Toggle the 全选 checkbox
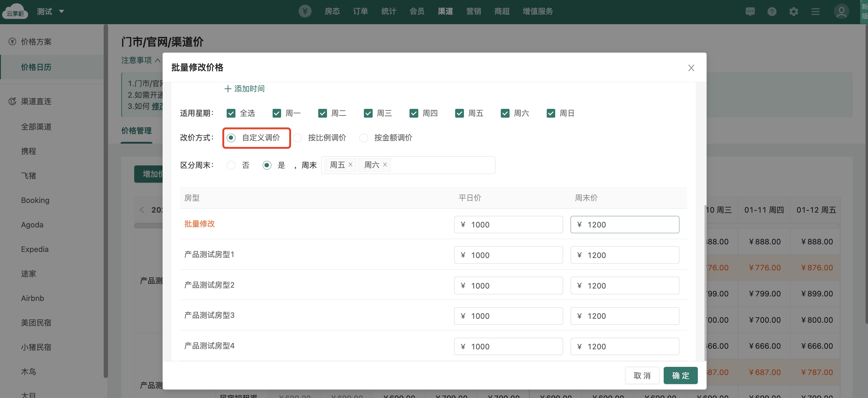This screenshot has height=398, width=868. pos(231,113)
